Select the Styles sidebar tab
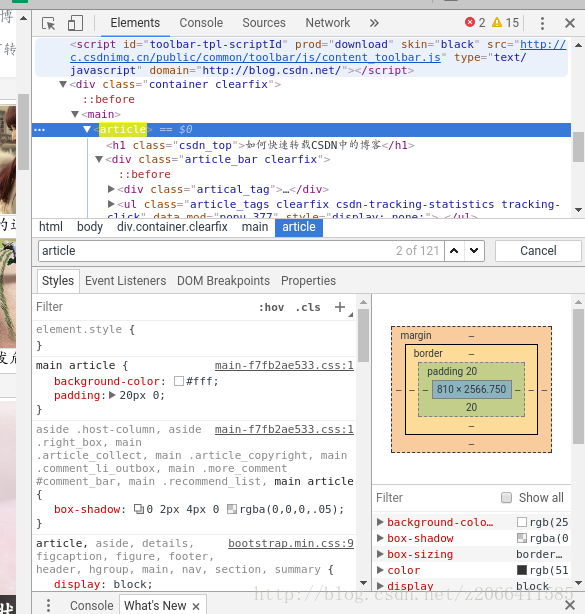Image resolution: width=585 pixels, height=614 pixels. tap(58, 281)
